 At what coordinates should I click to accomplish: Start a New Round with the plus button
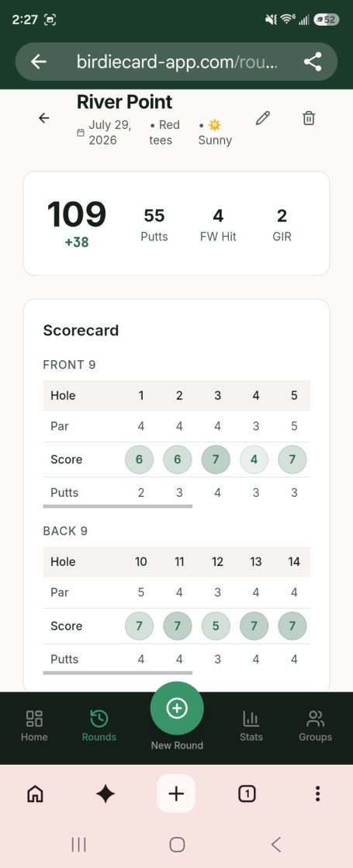[x=177, y=708]
